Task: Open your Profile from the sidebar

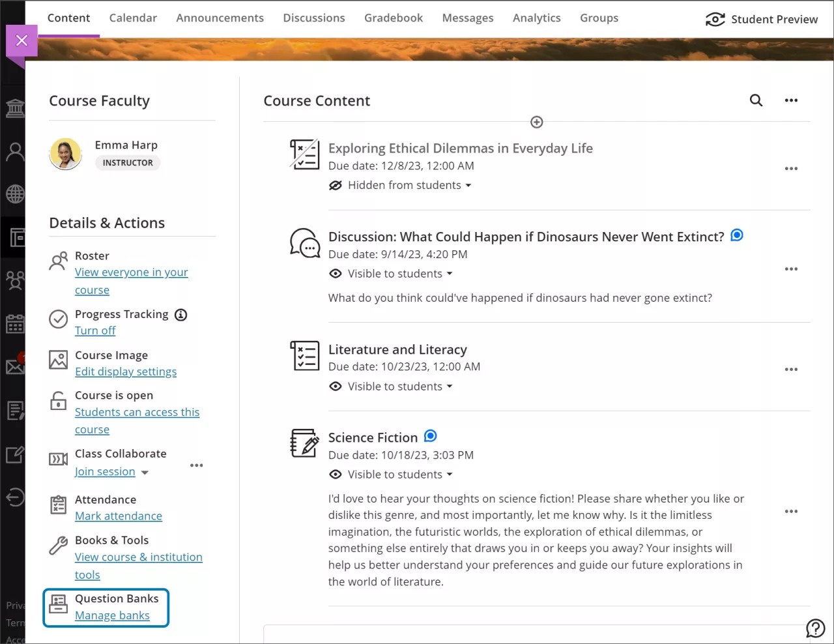Action: 14,151
